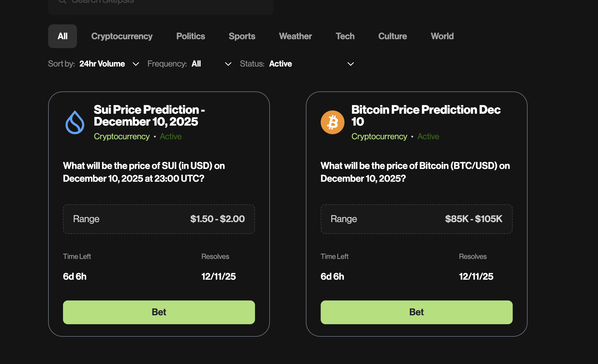The height and width of the screenshot is (364, 598).
Task: Click the Sui water drop icon
Action: click(75, 122)
